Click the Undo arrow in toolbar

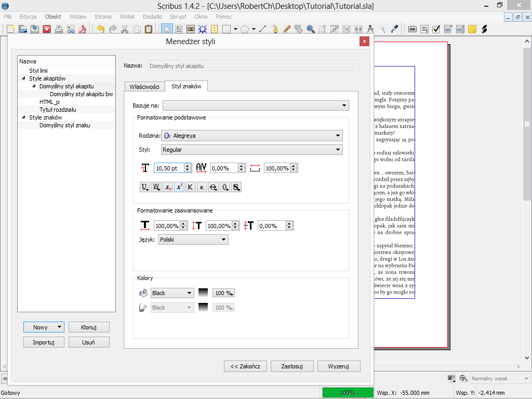[100, 29]
